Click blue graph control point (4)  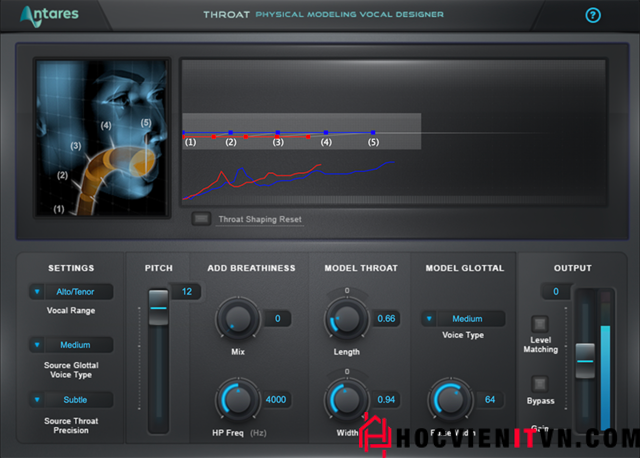coord(326,132)
